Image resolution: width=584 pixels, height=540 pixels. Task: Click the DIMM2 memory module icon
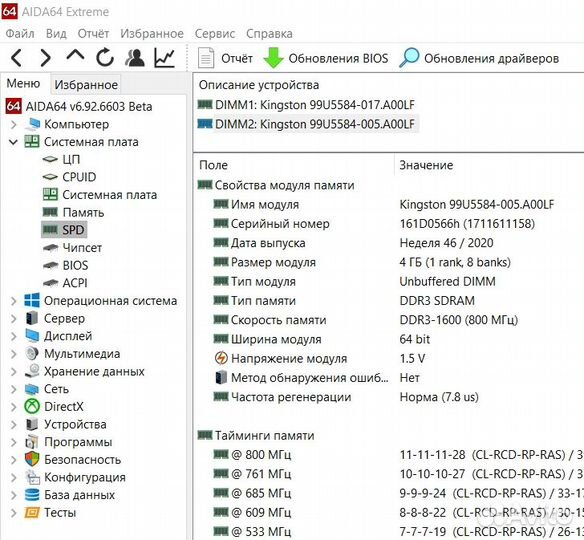pyautogui.click(x=205, y=124)
